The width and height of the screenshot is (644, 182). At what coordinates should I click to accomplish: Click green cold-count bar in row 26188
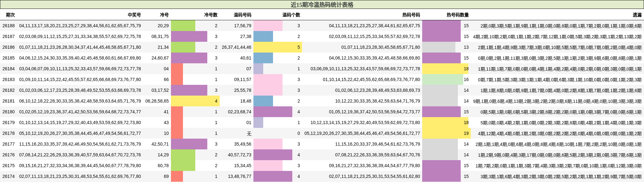(183, 26)
